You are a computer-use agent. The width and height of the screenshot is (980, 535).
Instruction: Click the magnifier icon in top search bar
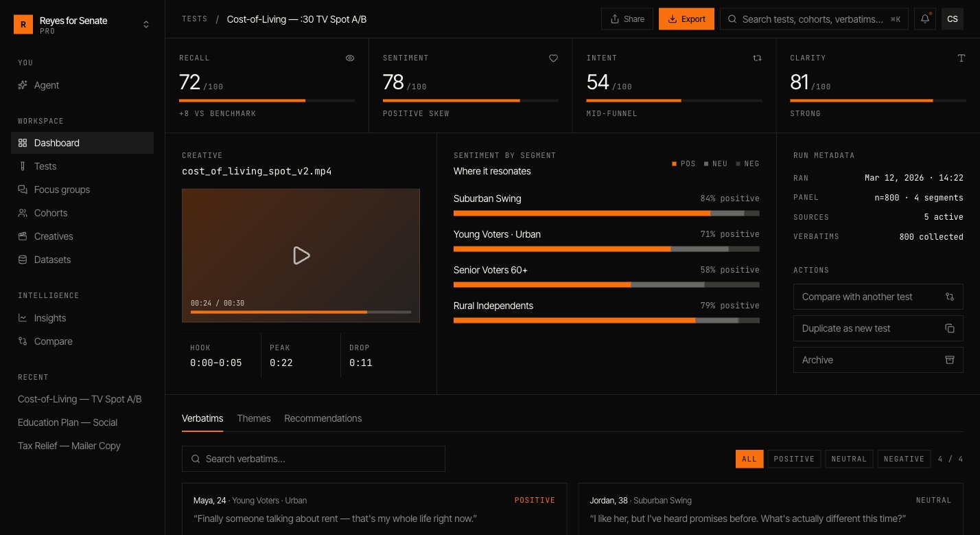[x=733, y=19]
